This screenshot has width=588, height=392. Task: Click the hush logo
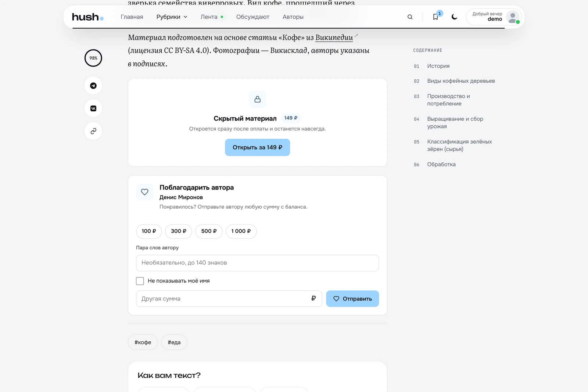point(87,17)
